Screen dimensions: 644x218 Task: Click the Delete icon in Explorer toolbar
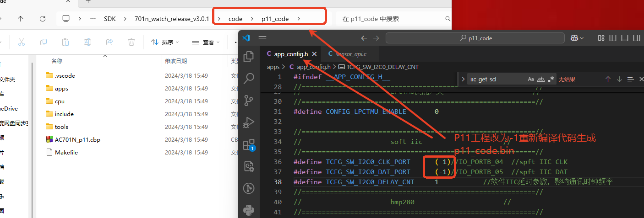tap(131, 42)
